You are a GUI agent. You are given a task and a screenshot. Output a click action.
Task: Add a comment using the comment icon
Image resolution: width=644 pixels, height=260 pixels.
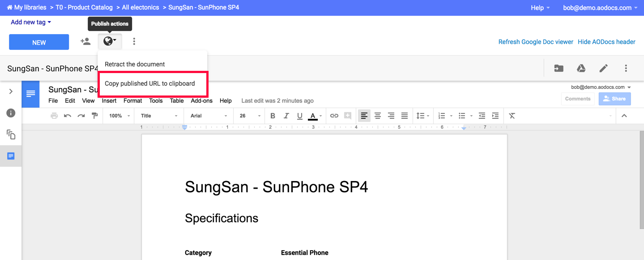point(348,116)
